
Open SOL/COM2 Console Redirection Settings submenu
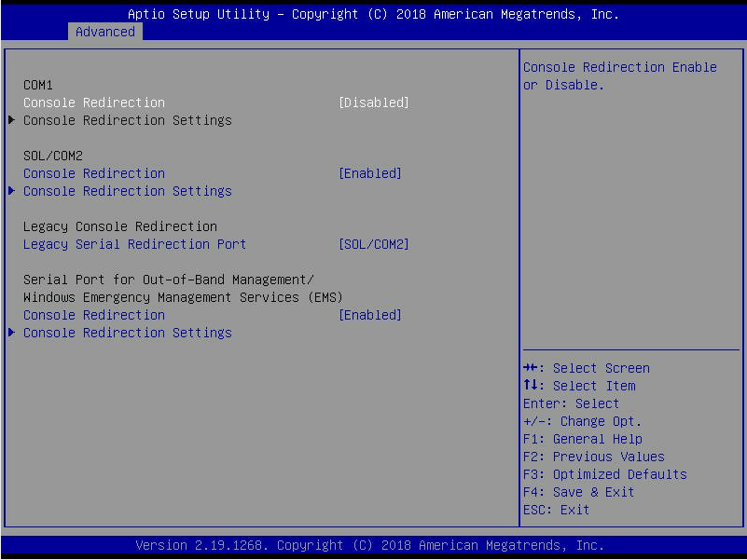(x=127, y=191)
